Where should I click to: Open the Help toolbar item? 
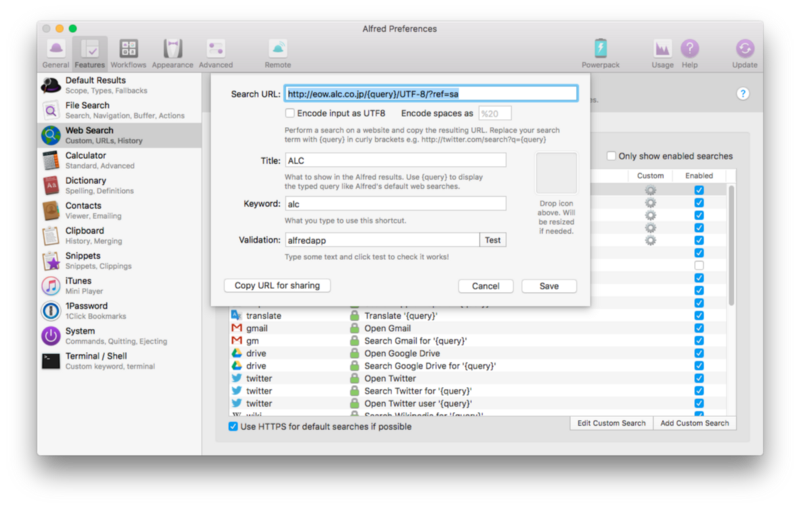[x=690, y=53]
